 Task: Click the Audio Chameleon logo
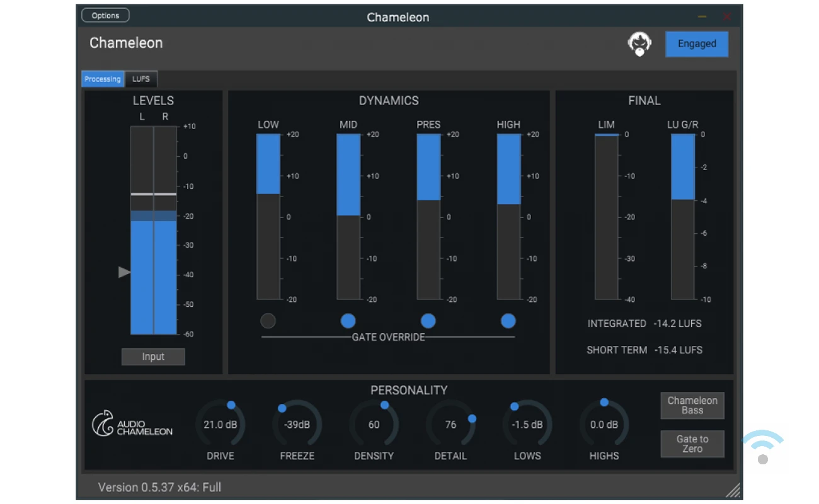coord(132,424)
